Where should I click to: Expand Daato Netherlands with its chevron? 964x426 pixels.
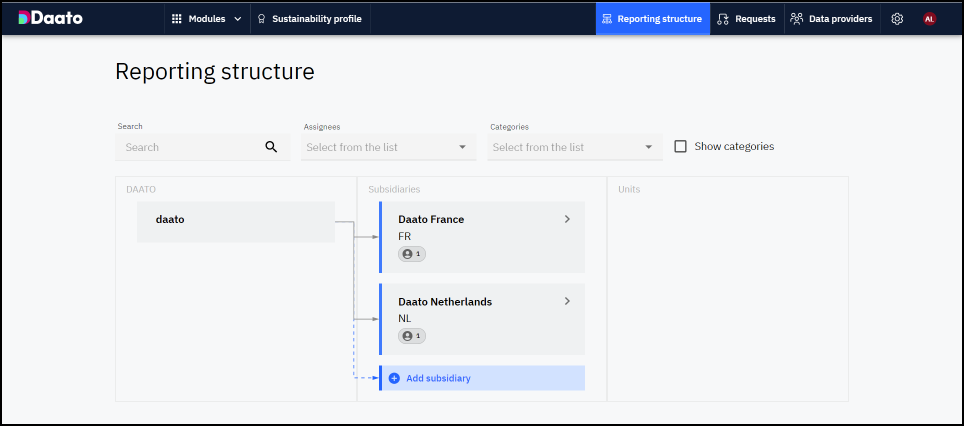coord(567,301)
